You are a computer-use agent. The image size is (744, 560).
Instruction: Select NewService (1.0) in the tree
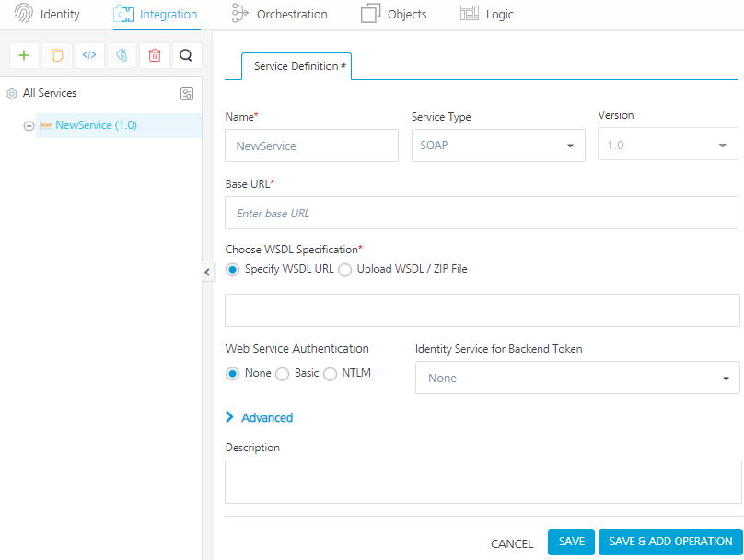96,124
